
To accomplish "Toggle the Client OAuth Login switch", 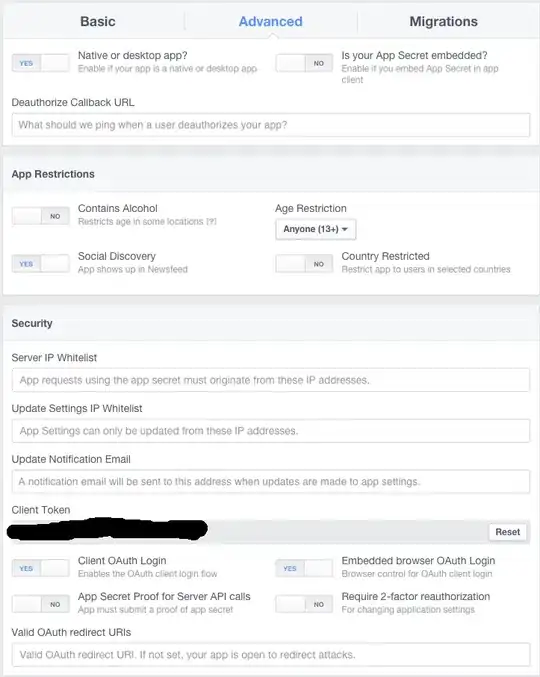I will [41, 568].
